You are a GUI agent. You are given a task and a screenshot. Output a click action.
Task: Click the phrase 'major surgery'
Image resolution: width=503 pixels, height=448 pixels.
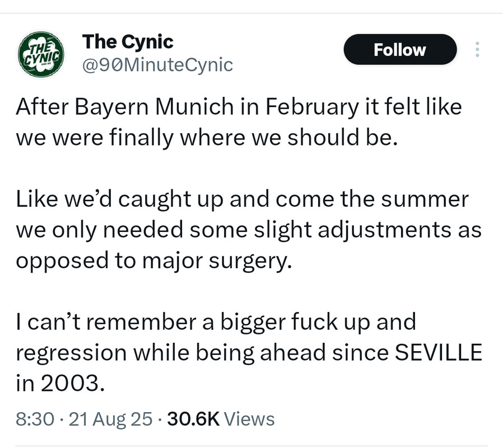pyautogui.click(x=217, y=260)
